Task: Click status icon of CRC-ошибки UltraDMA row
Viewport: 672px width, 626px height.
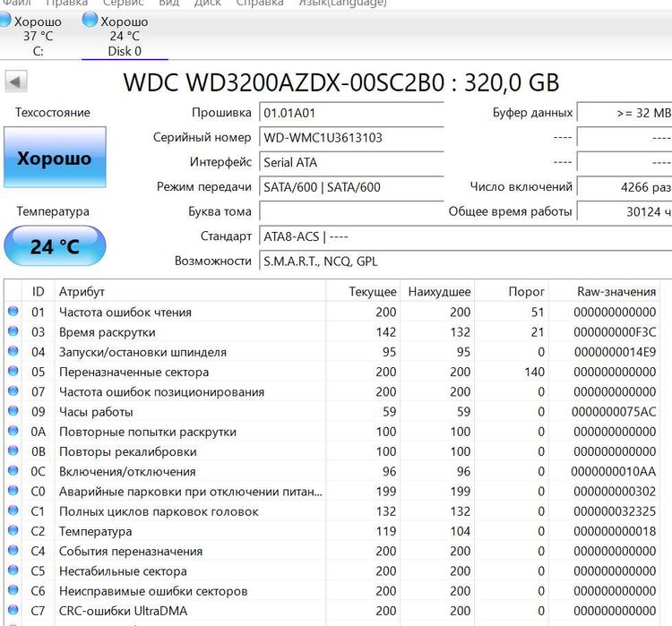Action: 13,610
